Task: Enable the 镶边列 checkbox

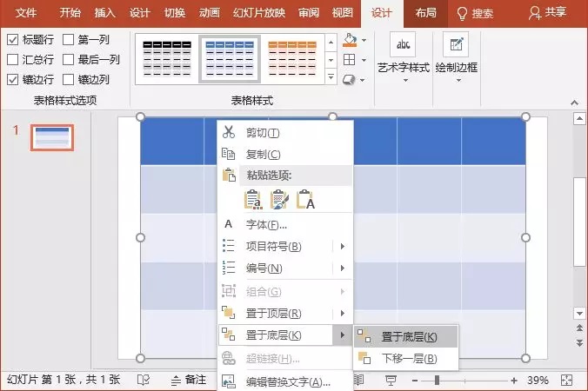Action: [x=68, y=79]
